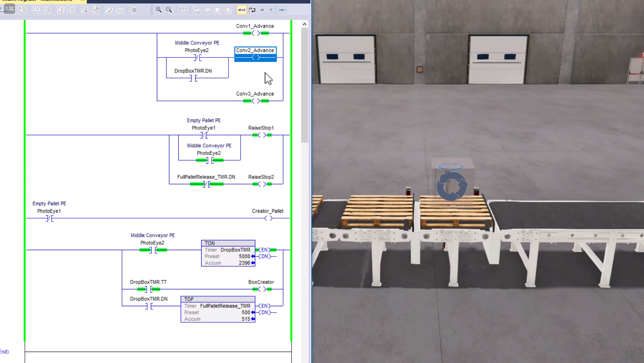Select the FullPalletRelease_TMR TOF timer
Image resolution: width=644 pixels, height=363 pixels.
(218, 309)
